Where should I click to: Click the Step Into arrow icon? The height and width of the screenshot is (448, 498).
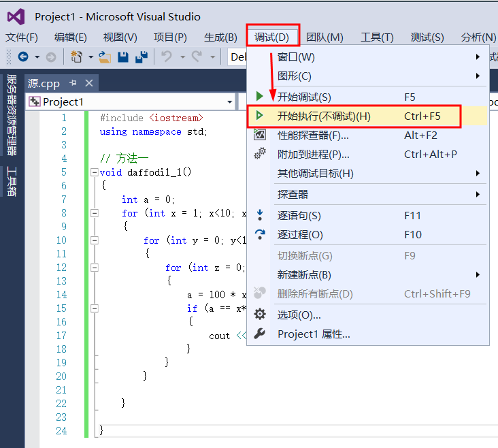coord(260,215)
